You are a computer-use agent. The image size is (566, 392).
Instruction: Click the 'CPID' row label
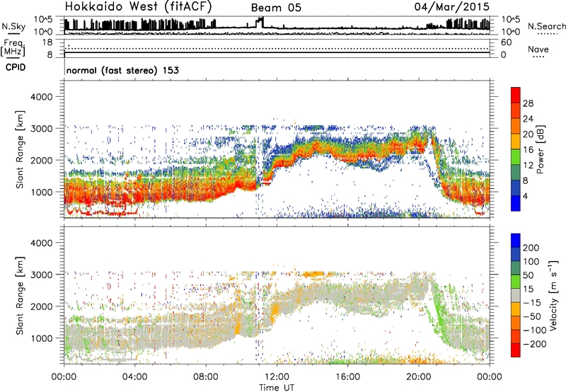(x=16, y=67)
